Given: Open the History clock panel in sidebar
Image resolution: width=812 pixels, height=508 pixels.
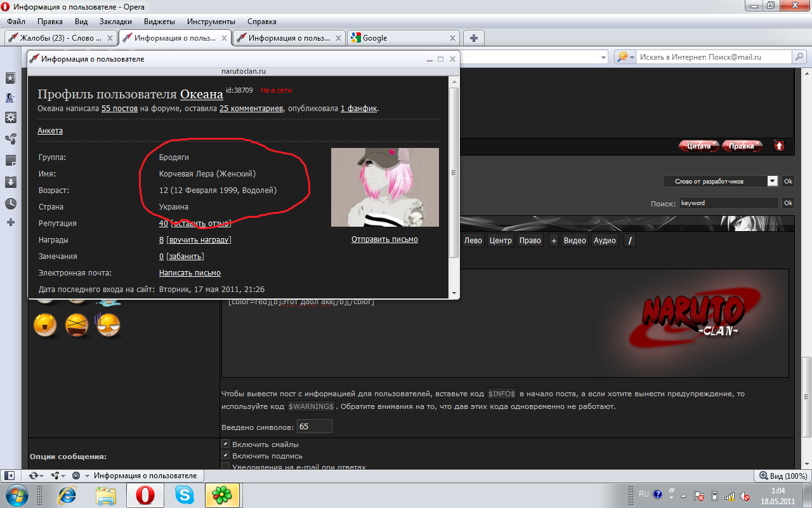Looking at the screenshot, I should coord(11,203).
